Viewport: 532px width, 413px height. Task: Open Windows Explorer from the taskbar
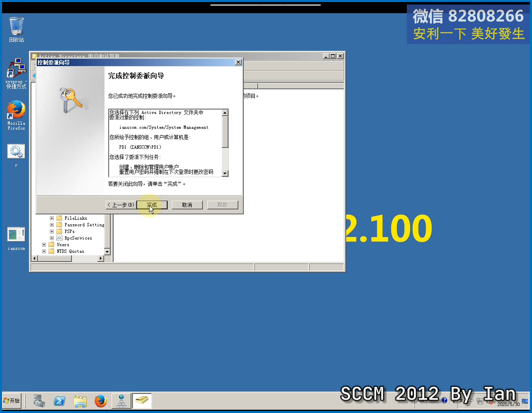point(80,401)
